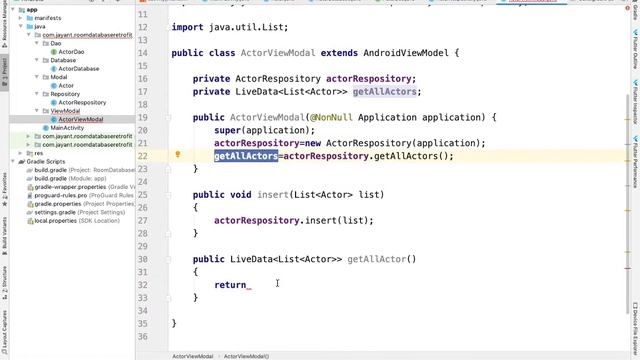Click the fold marker at line 25
The image size is (640, 360).
point(168,195)
